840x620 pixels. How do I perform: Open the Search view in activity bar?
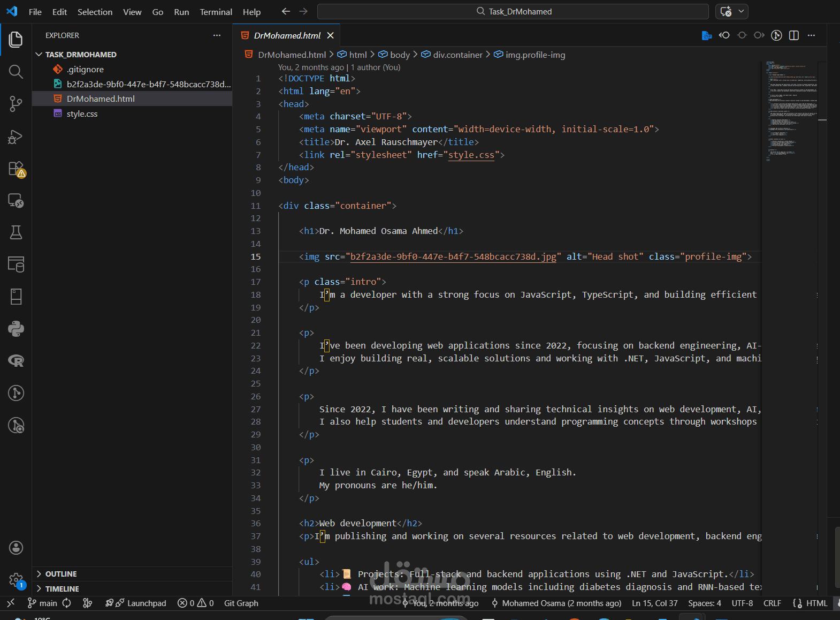[16, 71]
